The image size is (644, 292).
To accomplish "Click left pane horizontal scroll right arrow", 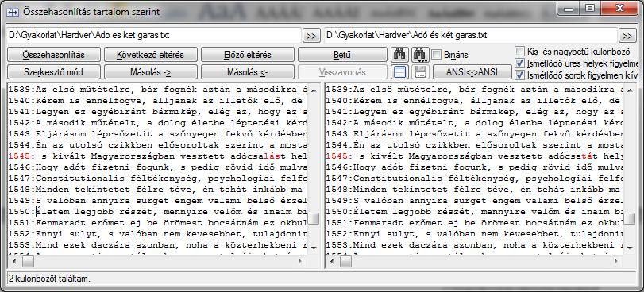I will pyautogui.click(x=300, y=261).
